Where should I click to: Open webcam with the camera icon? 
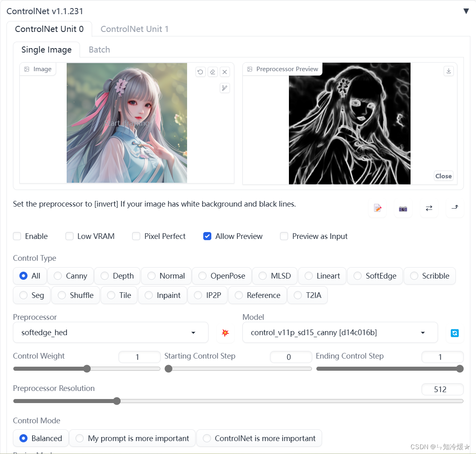coord(403,208)
